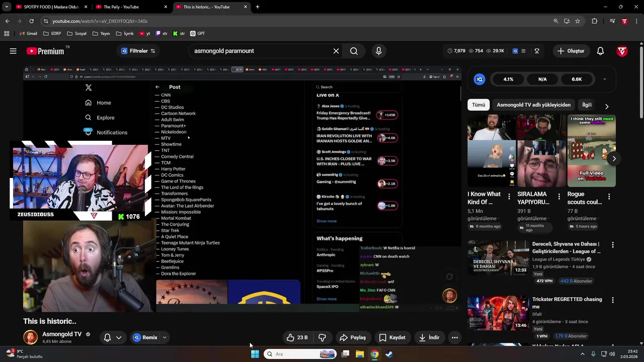Screen dimensions: 644x362
Task: Like the video showing 23 B
Action: [296, 337]
